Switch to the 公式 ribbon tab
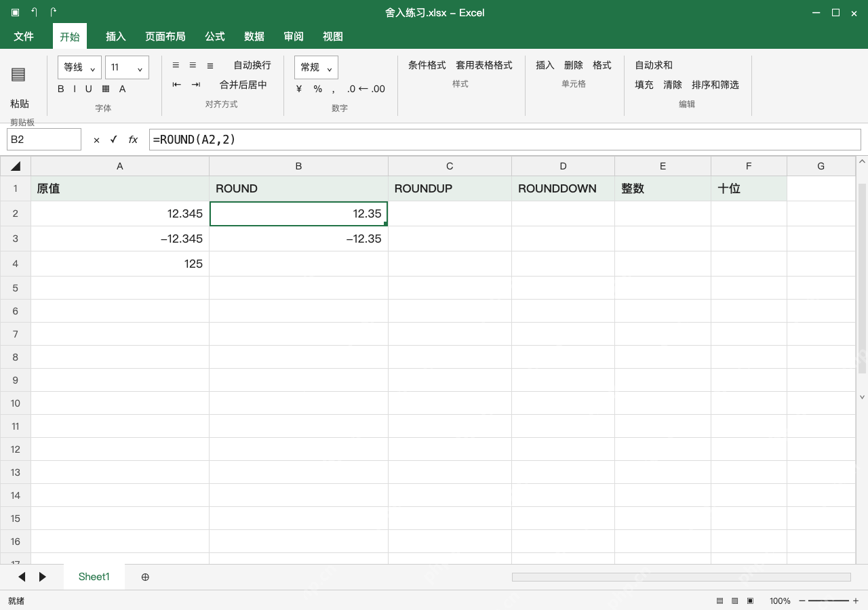This screenshot has height=610, width=868. pos(215,37)
